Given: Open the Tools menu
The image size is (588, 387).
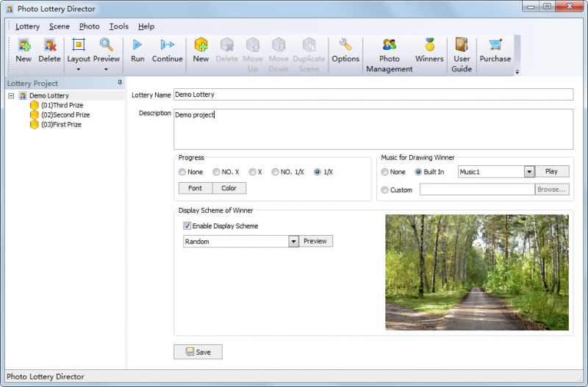Looking at the screenshot, I should [118, 26].
